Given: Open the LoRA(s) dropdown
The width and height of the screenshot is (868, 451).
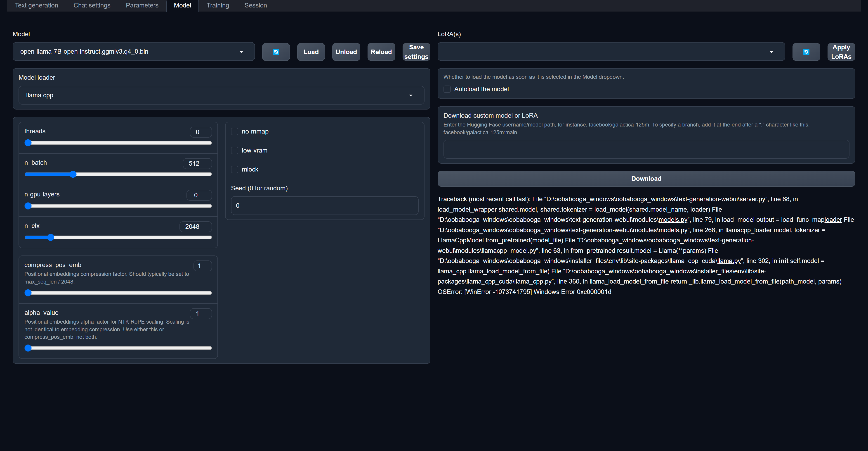Looking at the screenshot, I should point(611,52).
